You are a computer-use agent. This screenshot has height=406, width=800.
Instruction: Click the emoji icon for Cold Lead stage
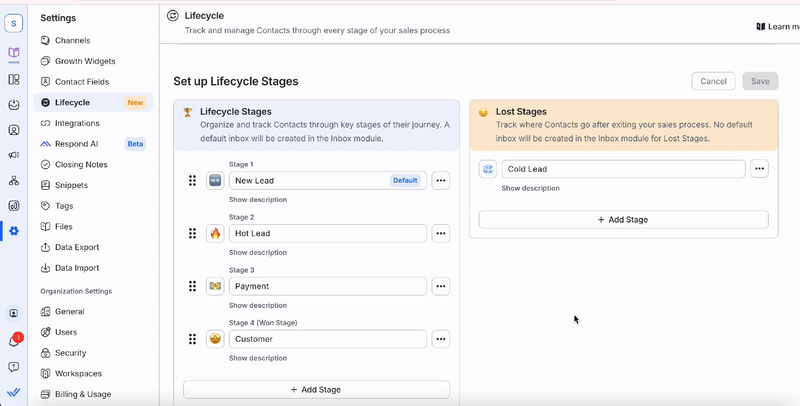[488, 169]
